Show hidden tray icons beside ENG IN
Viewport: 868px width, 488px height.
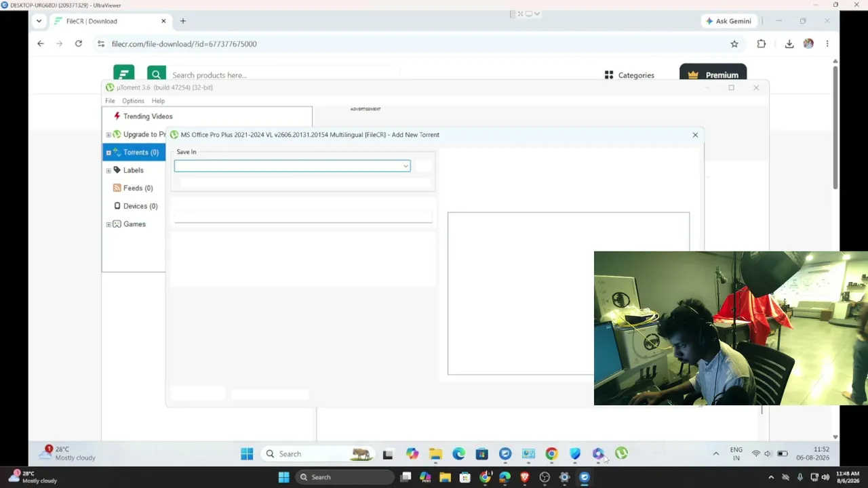(x=715, y=454)
